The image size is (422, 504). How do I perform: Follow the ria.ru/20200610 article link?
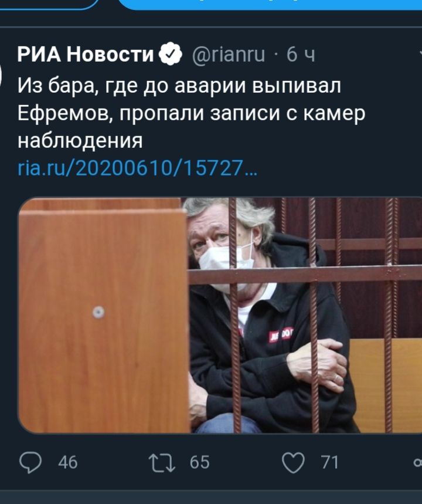(138, 168)
